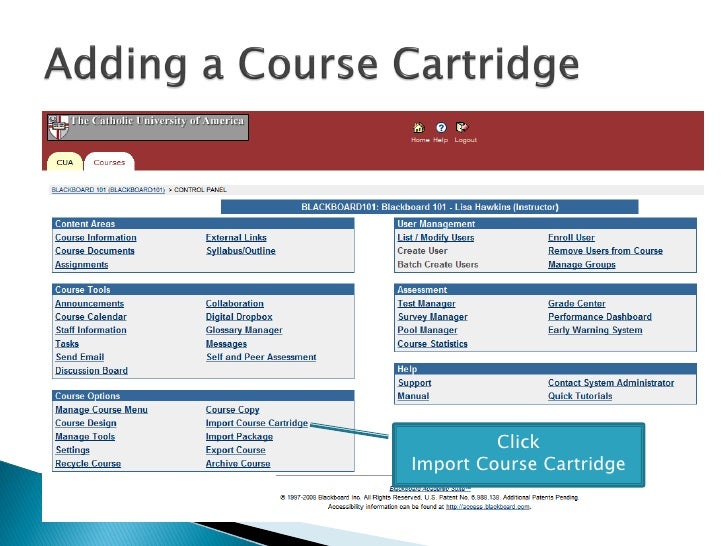Open Course Information link
Image resolution: width=728 pixels, height=546 pixels.
click(x=96, y=237)
